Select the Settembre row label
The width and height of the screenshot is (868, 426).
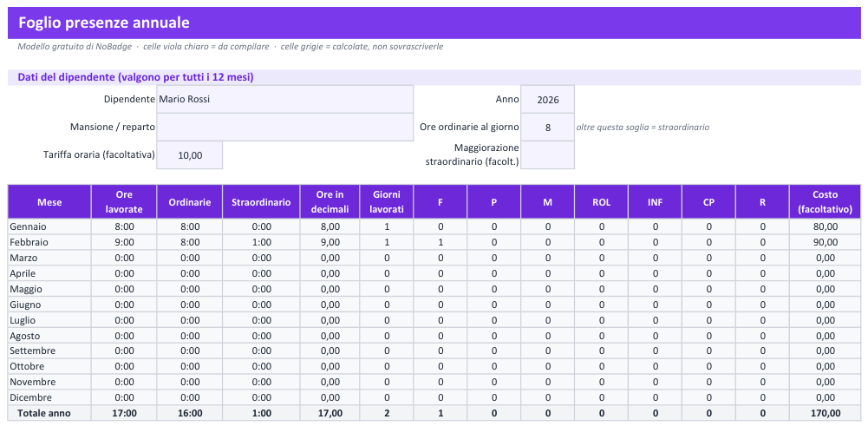[49, 351]
